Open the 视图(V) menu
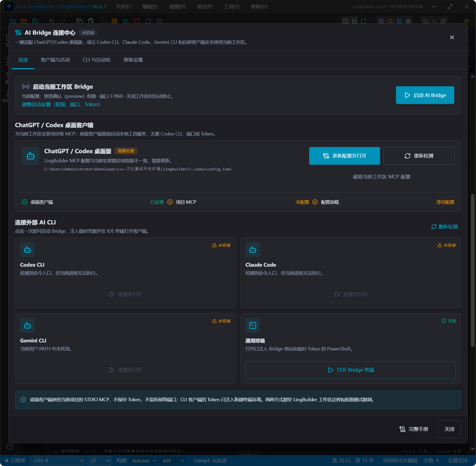 tap(177, 7)
